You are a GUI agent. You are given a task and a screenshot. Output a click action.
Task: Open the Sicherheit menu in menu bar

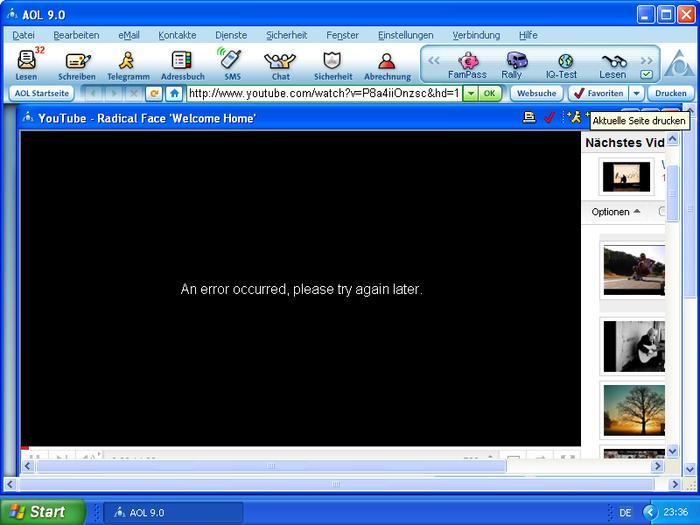click(x=287, y=35)
